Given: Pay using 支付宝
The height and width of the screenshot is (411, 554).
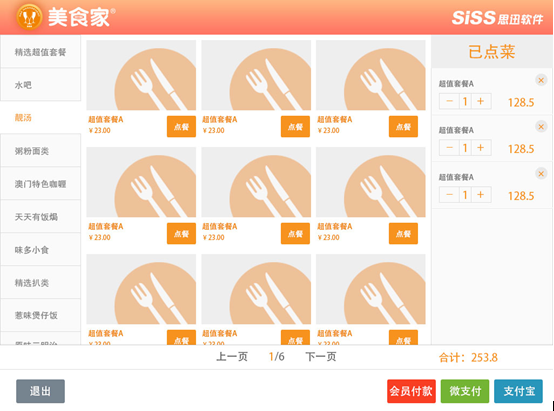Looking at the screenshot, I should pos(518,391).
